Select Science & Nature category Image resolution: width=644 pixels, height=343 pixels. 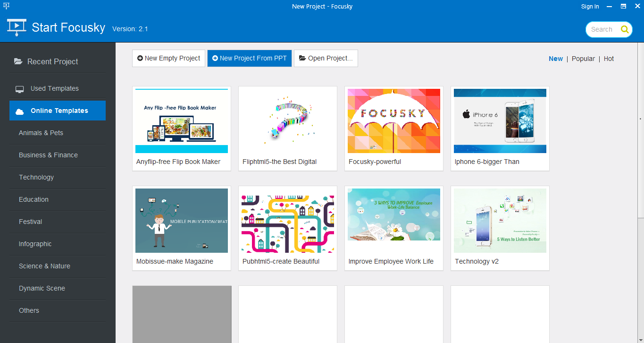coord(58,266)
